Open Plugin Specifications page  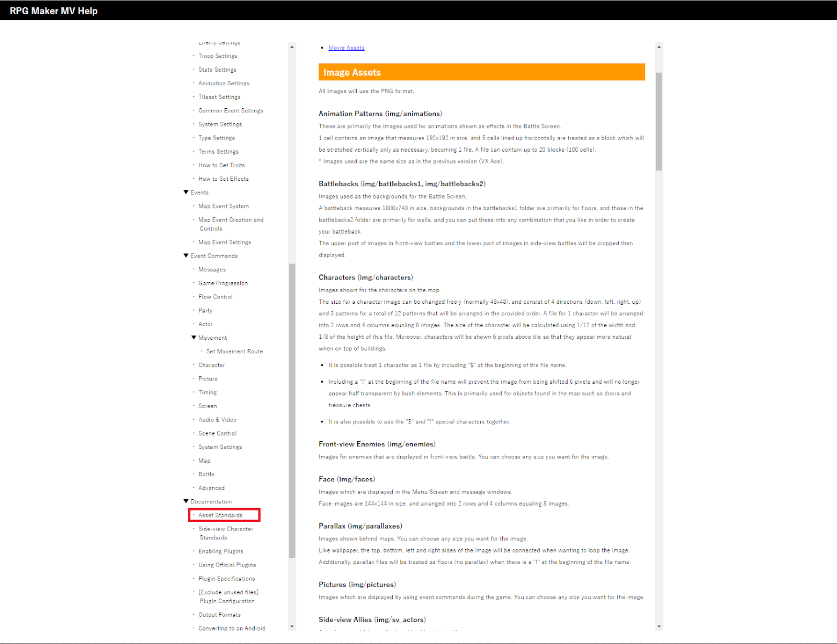click(x=227, y=579)
